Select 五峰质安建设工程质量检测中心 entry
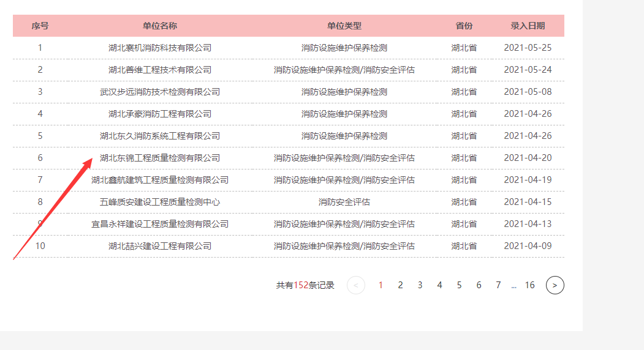This screenshot has height=350, width=644. click(x=160, y=202)
